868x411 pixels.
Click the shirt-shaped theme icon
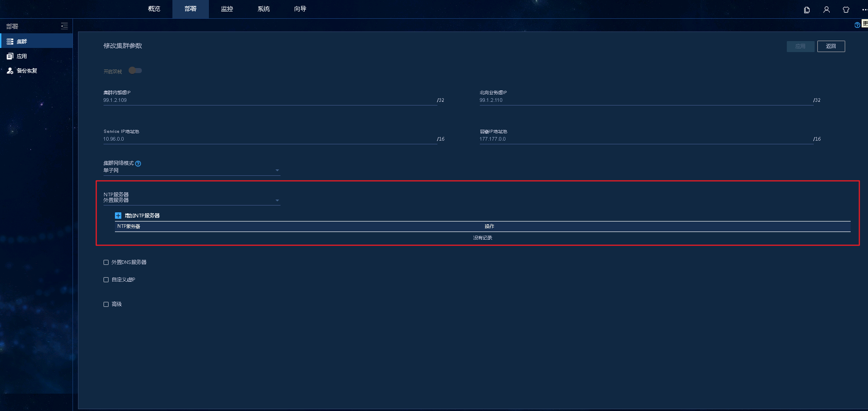[846, 10]
